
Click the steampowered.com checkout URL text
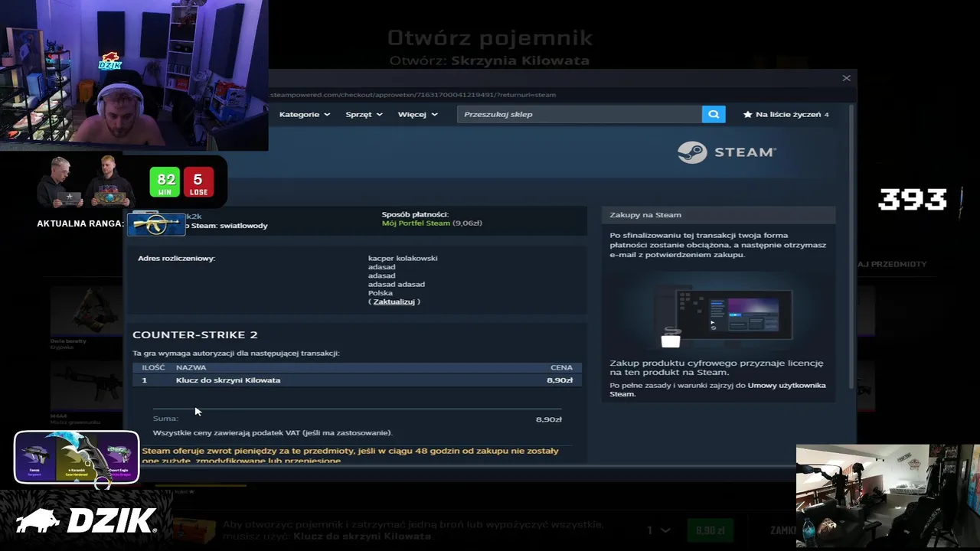pos(413,95)
